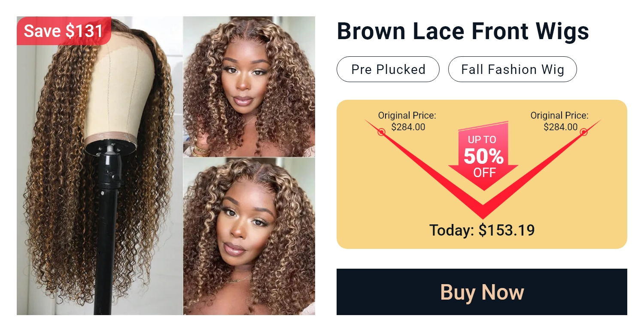Viewport: 644px width, 331px height.
Task: Open the top model wig photo
Action: [x=249, y=86]
